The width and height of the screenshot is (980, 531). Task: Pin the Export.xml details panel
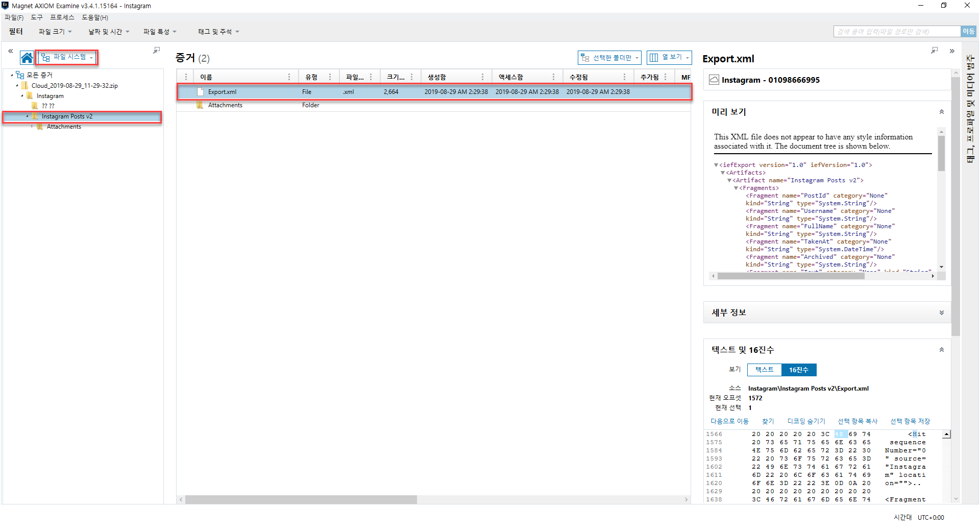tap(934, 50)
